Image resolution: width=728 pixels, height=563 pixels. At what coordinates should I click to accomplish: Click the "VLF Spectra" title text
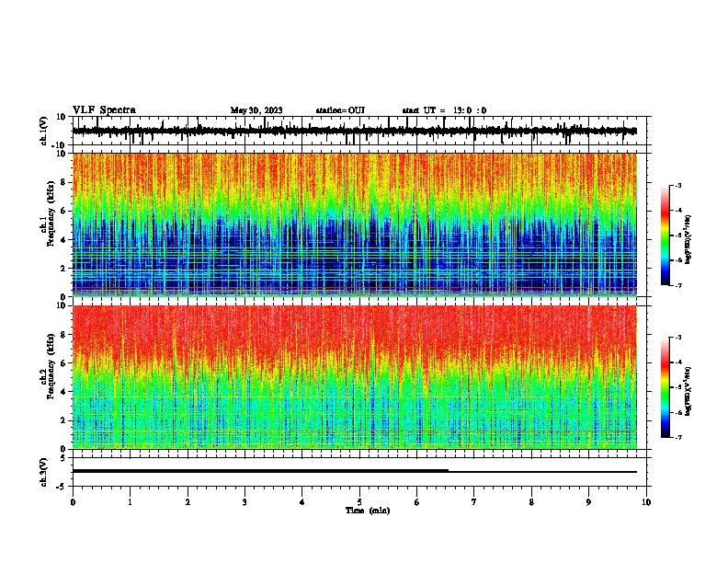(x=104, y=109)
